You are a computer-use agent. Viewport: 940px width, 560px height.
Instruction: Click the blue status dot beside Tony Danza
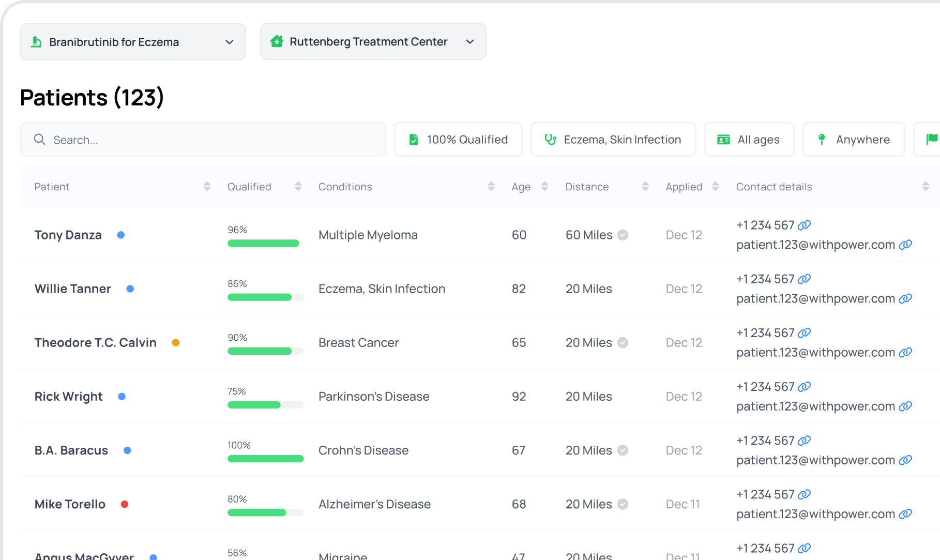121,235
